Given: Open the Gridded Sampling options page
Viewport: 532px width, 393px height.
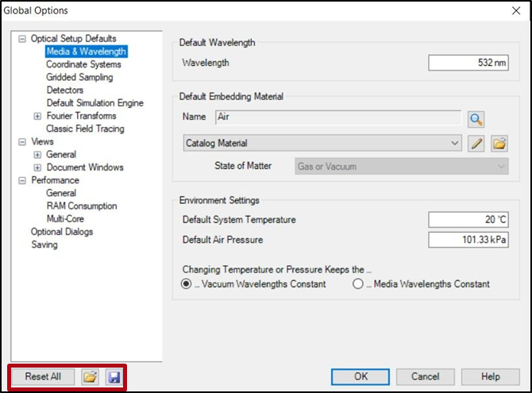Looking at the screenshot, I should [79, 77].
